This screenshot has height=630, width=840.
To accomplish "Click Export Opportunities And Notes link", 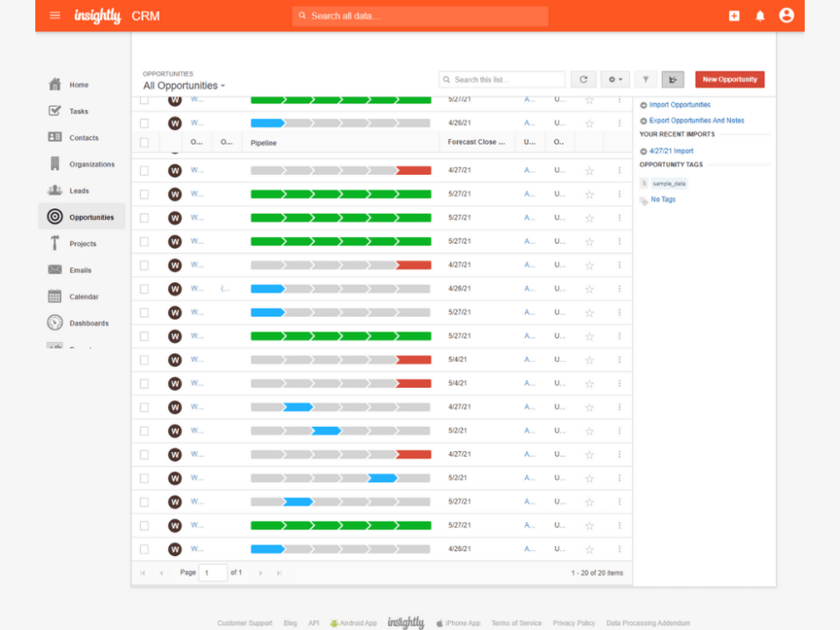I will click(696, 120).
